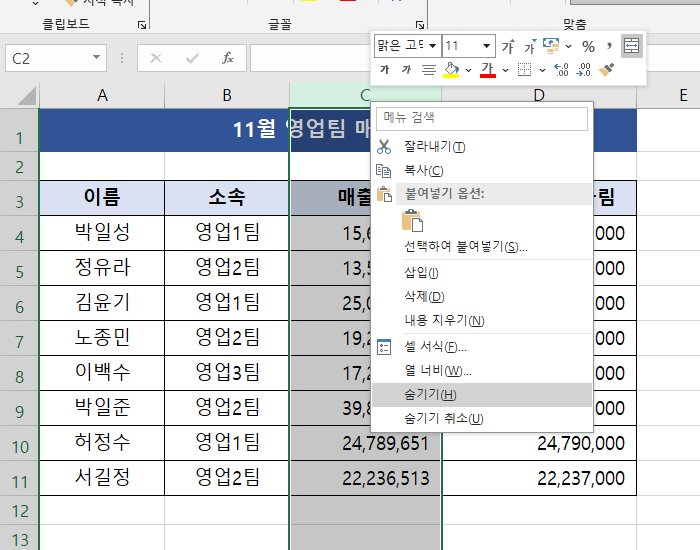This screenshot has width=700, height=550.
Task: Click decrease font size in mini toolbar
Action: click(x=530, y=46)
